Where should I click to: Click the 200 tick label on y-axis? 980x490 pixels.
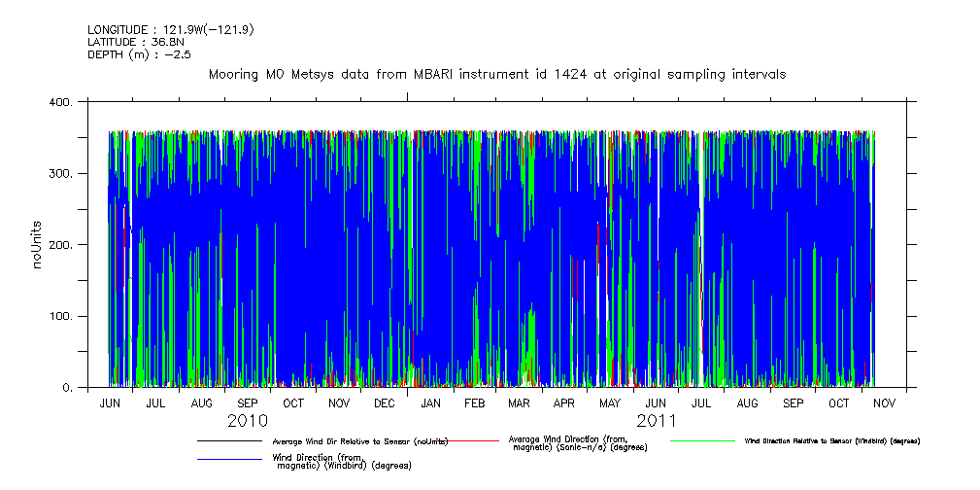pyautogui.click(x=59, y=245)
